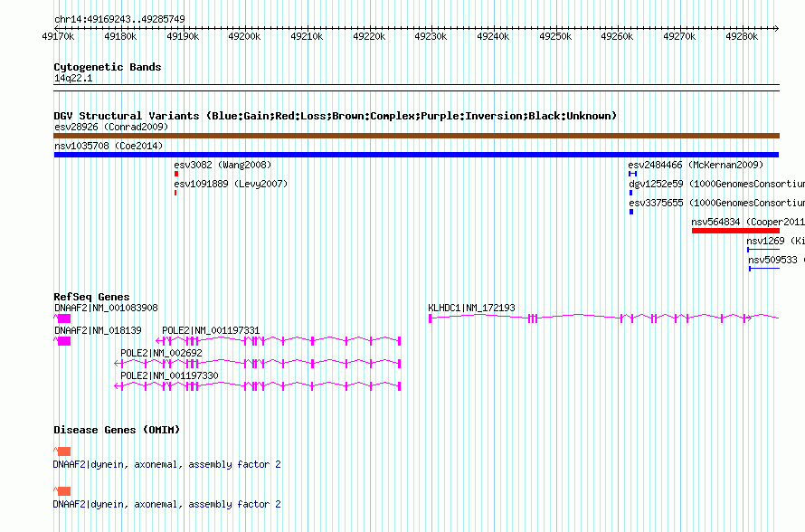Image resolution: width=805 pixels, height=532 pixels.
Task: Click the blue nsv1035708 gain variant bar
Action: pos(416,155)
